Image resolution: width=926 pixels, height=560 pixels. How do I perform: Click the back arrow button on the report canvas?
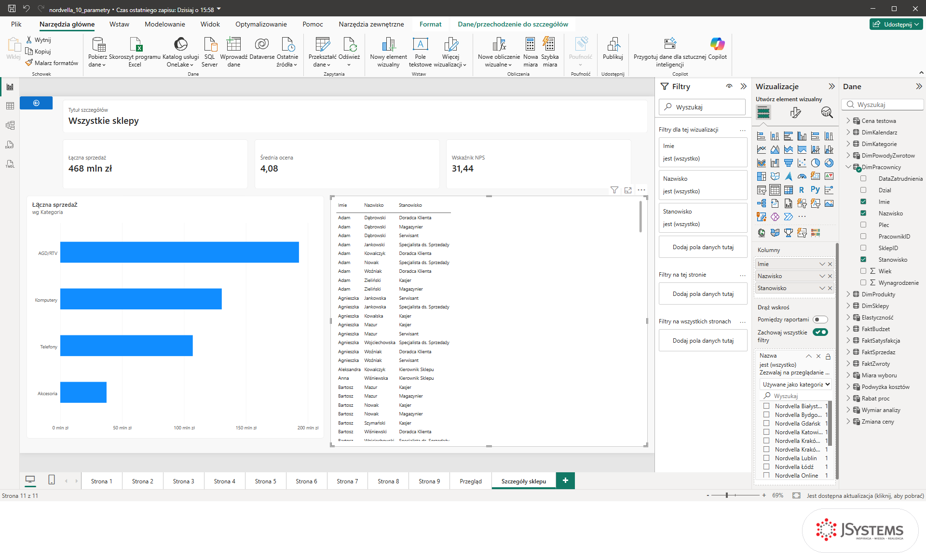pyautogui.click(x=36, y=103)
